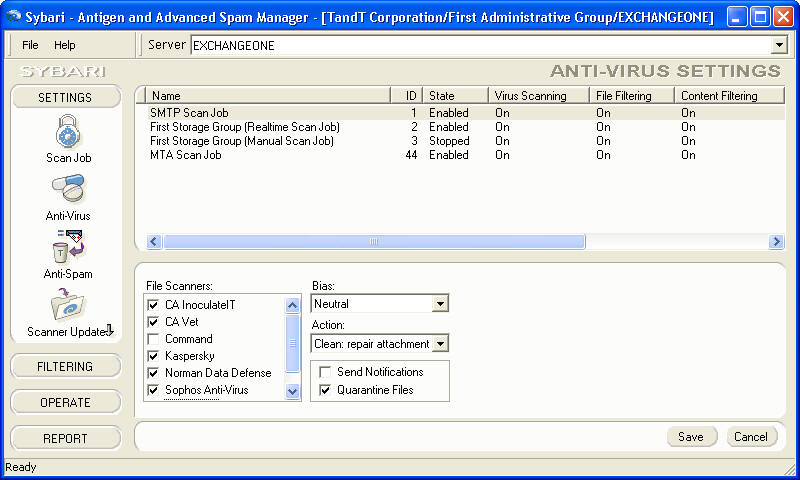The image size is (800, 480).
Task: Sort by the Name column header
Action: click(268, 95)
